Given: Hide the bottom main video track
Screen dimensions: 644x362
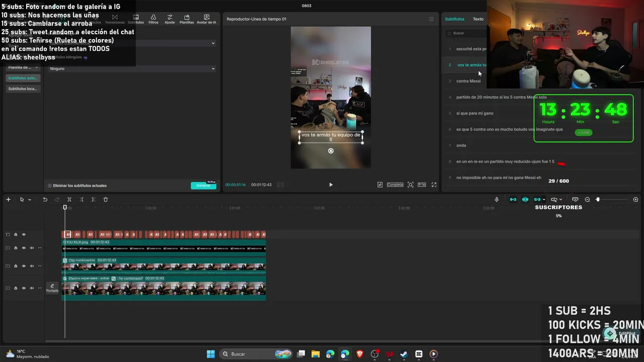Looking at the screenshot, I should click(x=24, y=288).
